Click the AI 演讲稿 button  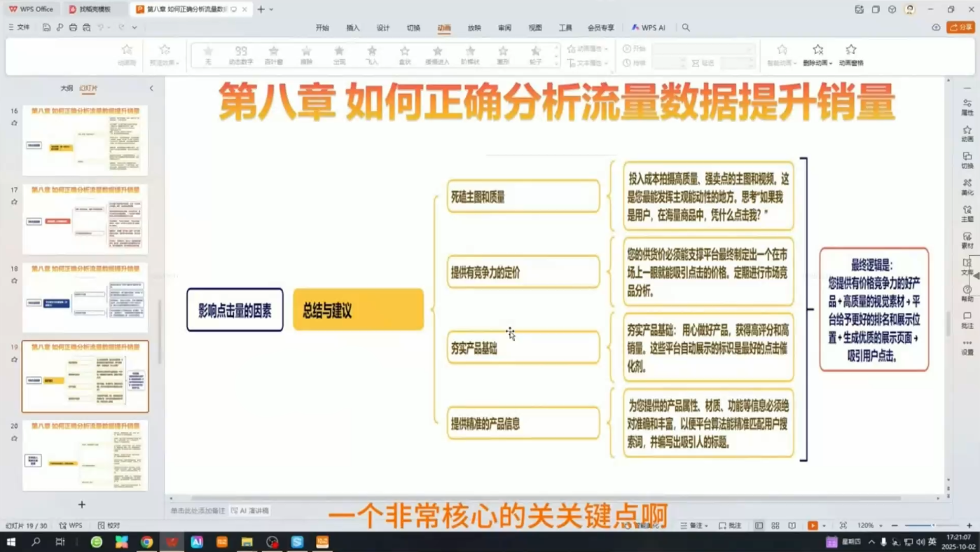click(x=250, y=511)
